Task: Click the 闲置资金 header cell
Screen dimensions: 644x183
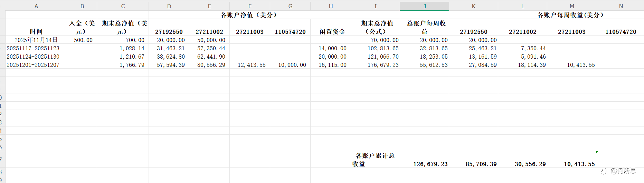Action: 331,27
